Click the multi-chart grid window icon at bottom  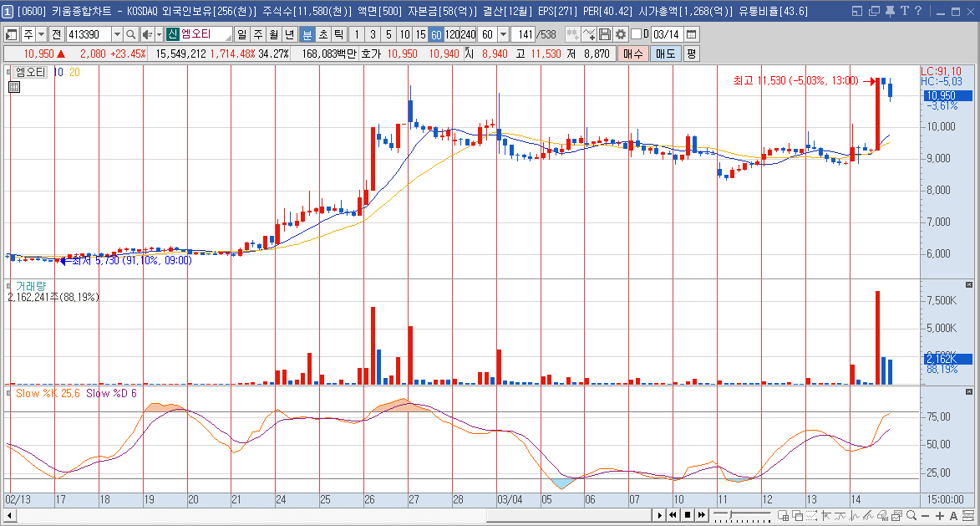pyautogui.click(x=783, y=515)
